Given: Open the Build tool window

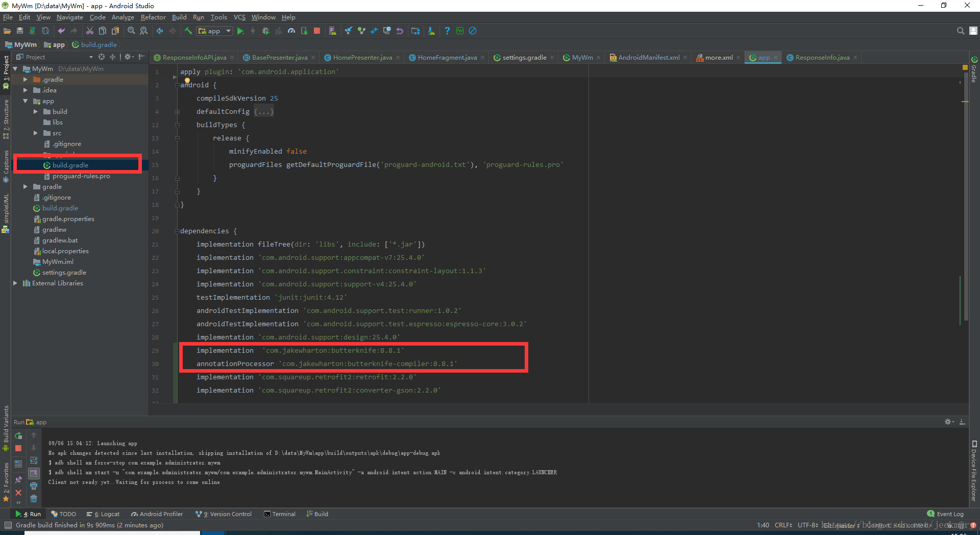Looking at the screenshot, I should click(x=317, y=514).
